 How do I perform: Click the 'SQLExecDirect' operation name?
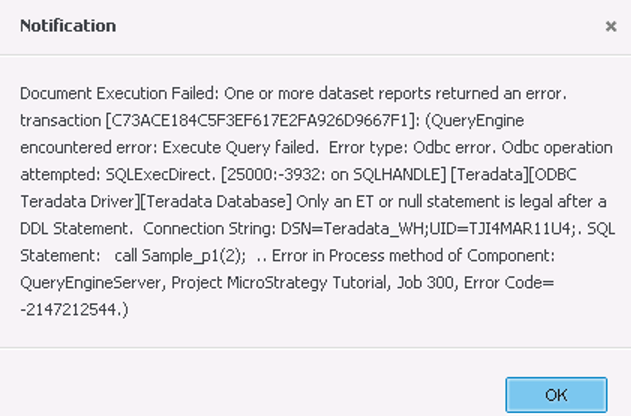click(x=158, y=175)
